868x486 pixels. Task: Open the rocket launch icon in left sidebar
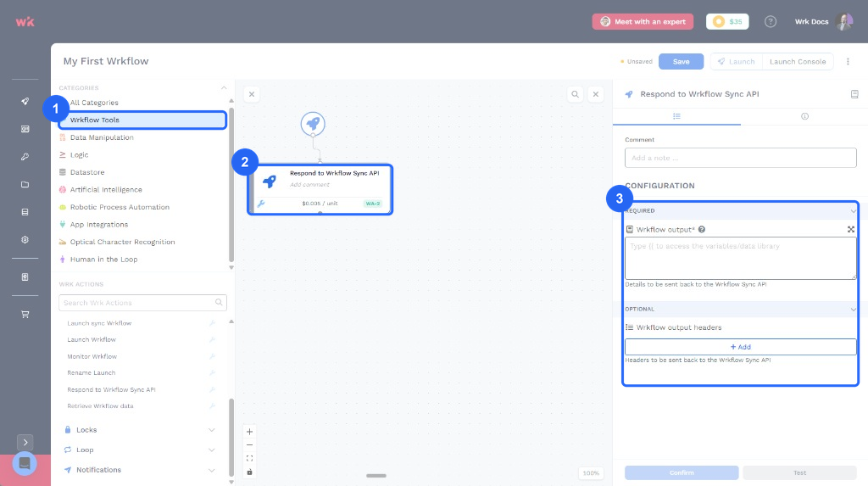[25, 102]
